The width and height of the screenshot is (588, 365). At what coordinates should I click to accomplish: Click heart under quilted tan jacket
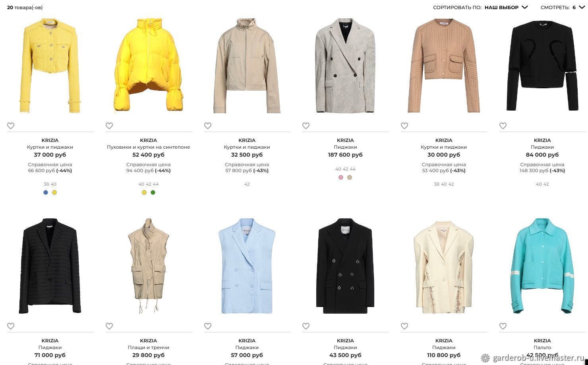pyautogui.click(x=404, y=126)
